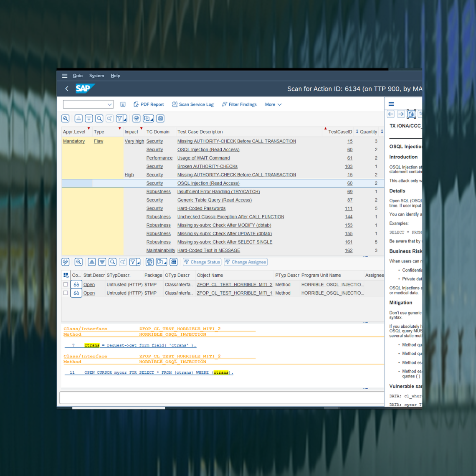The image size is (476, 476).
Task: Click the SAP back arrow
Action: pyautogui.click(x=67, y=89)
